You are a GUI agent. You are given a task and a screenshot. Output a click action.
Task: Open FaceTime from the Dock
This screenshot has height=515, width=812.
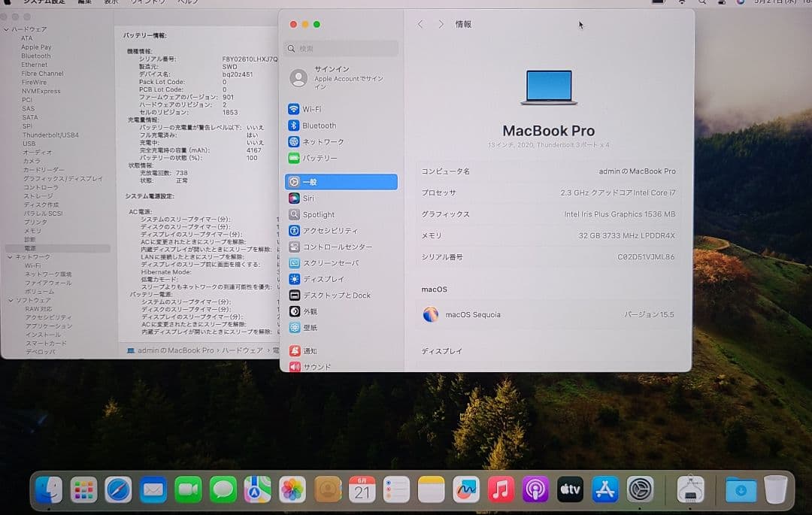(x=188, y=489)
